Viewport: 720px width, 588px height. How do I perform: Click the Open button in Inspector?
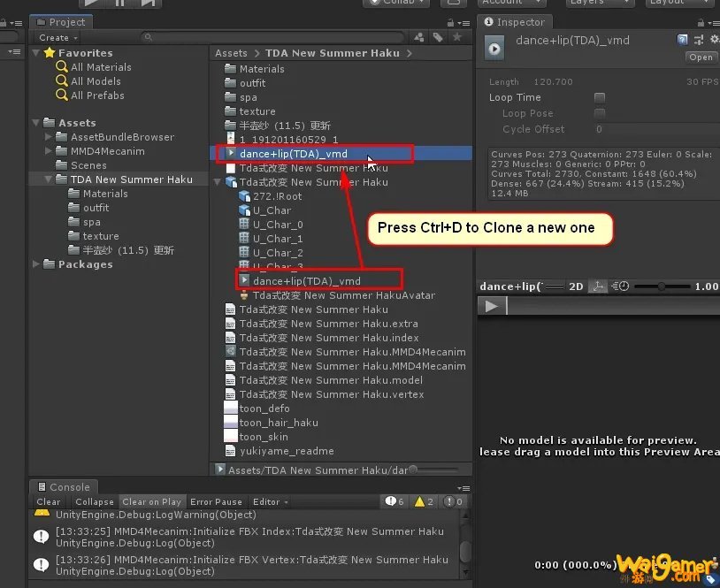click(701, 57)
